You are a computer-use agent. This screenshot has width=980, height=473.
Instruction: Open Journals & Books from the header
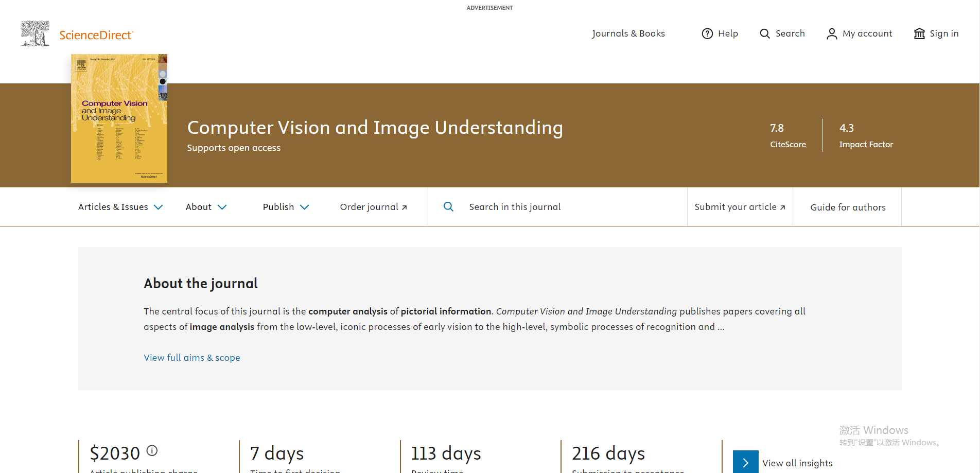(628, 33)
